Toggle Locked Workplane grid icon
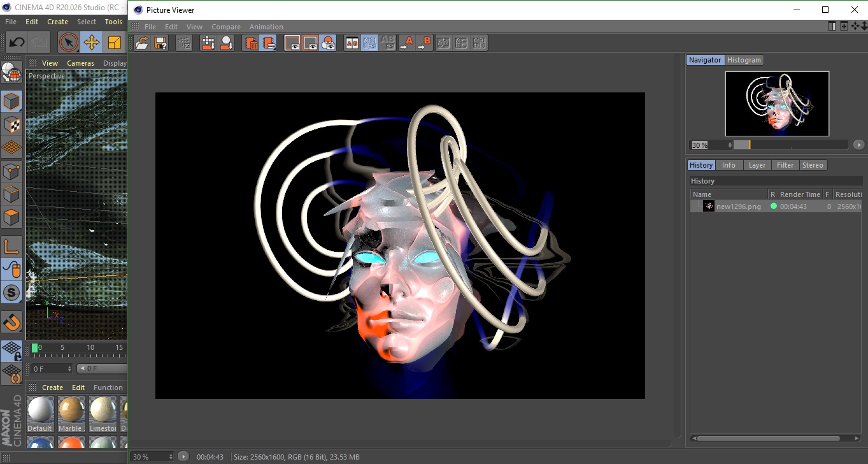Viewport: 868px width, 464px height. [x=11, y=351]
